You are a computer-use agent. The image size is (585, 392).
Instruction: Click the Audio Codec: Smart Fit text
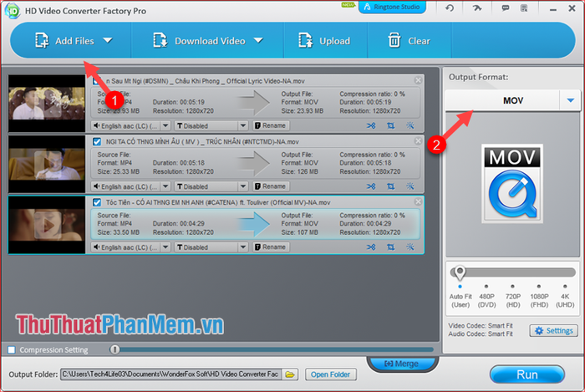pyautogui.click(x=481, y=333)
